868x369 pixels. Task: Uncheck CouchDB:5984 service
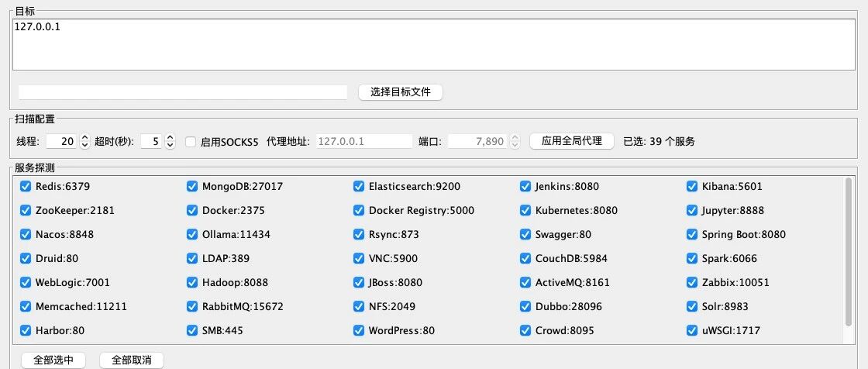525,258
